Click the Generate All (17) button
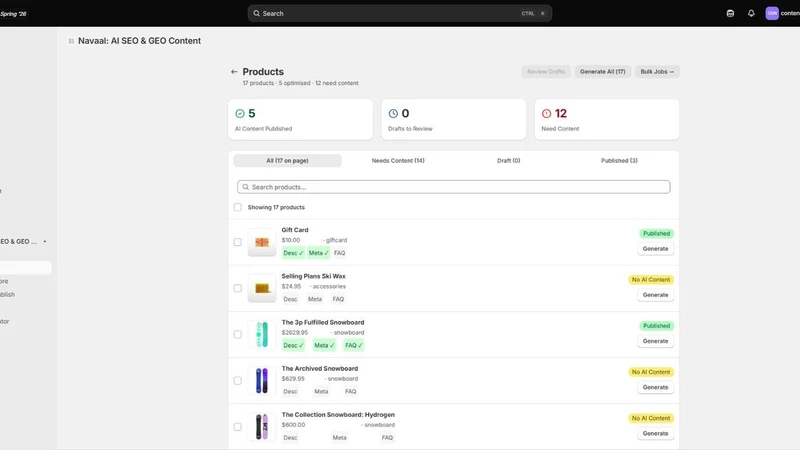The image size is (800, 450). click(x=603, y=72)
